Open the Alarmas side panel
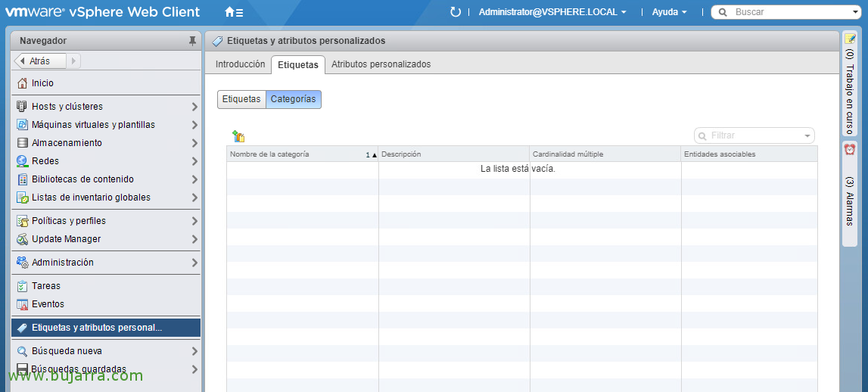868x392 pixels. [850, 194]
